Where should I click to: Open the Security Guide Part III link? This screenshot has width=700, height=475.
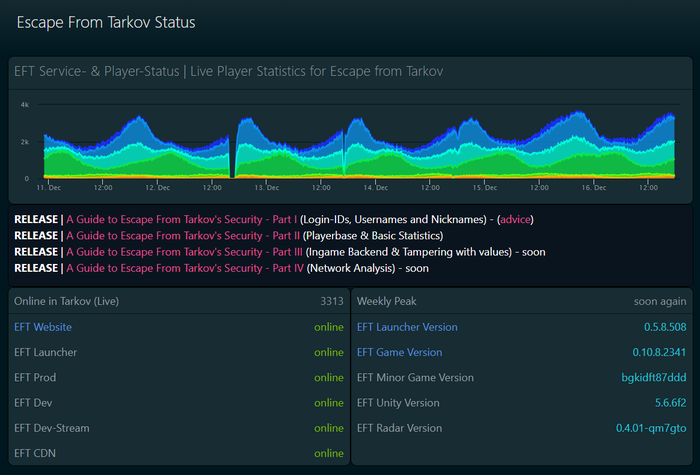click(184, 252)
